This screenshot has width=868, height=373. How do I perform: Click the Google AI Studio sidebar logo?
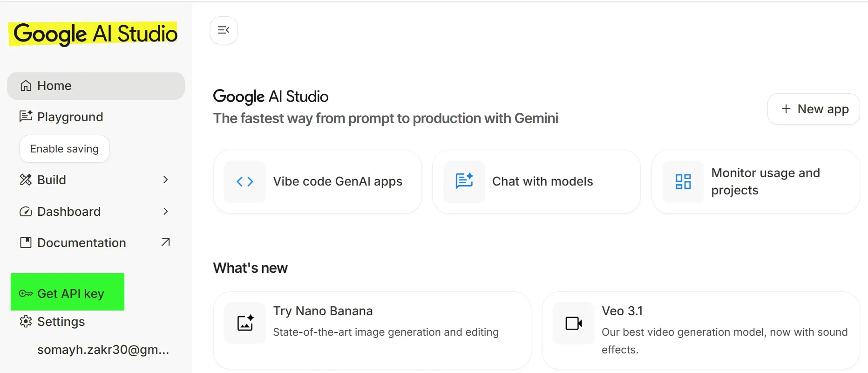tap(95, 34)
